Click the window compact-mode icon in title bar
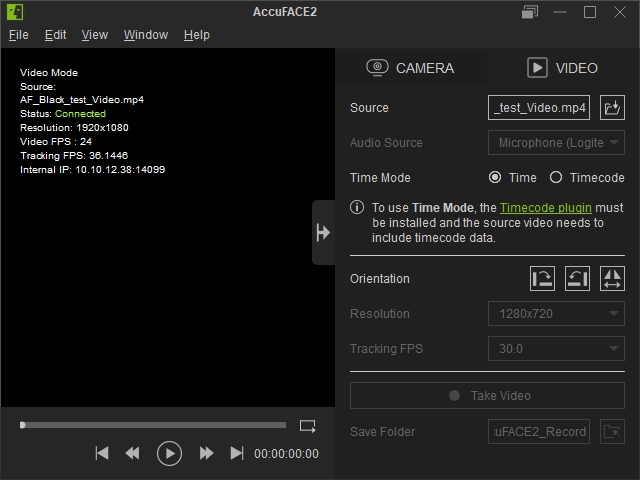Screen dimensions: 640x480 click(x=530, y=12)
